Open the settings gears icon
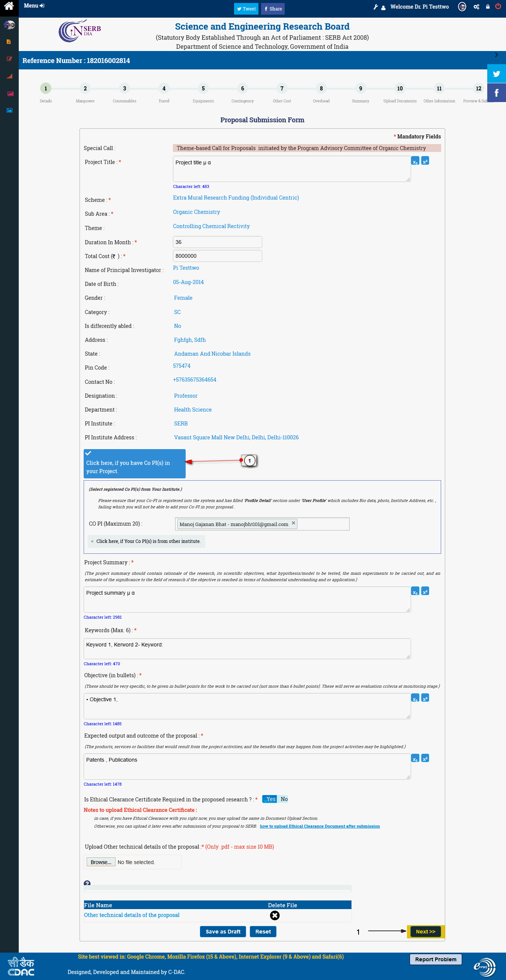Image resolution: width=506 pixels, height=980 pixels. [476, 7]
